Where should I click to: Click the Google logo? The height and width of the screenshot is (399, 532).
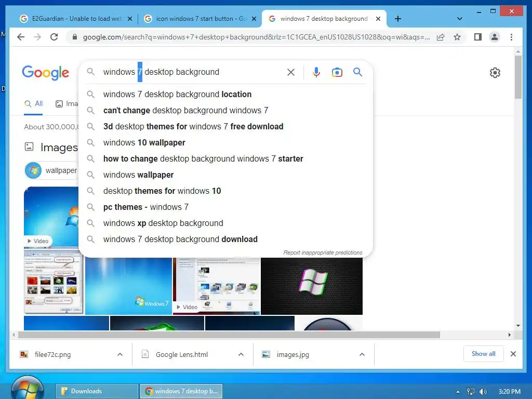coord(46,73)
